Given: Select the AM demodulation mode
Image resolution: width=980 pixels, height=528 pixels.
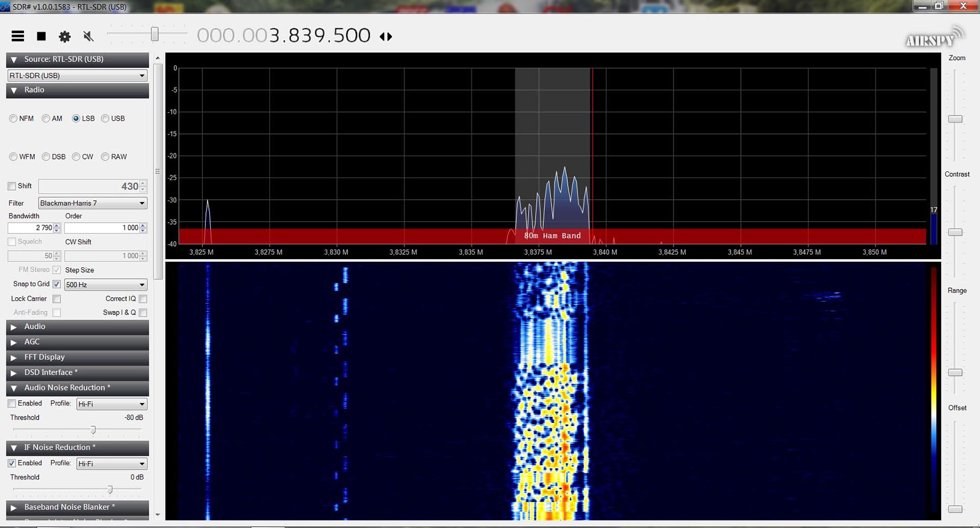Looking at the screenshot, I should 46,119.
